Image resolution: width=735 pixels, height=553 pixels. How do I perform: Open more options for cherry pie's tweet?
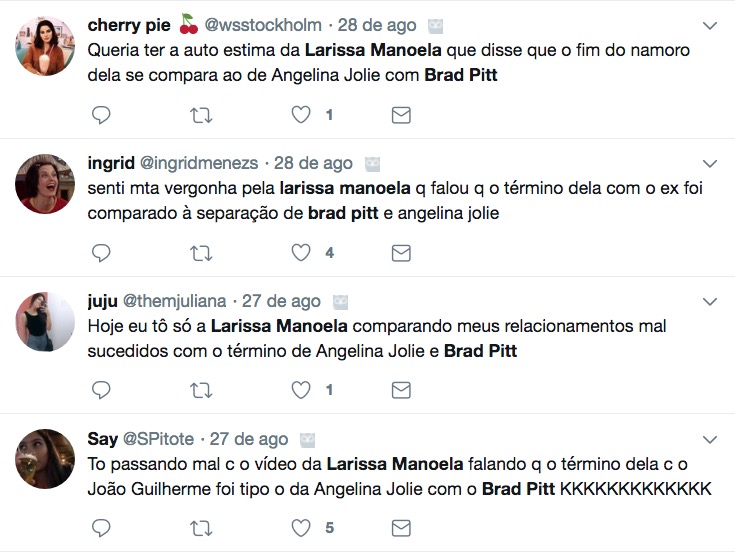click(710, 25)
